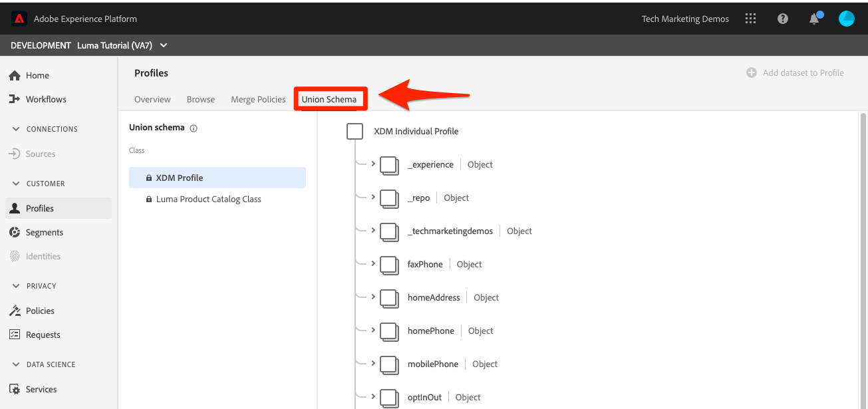The height and width of the screenshot is (409, 868).
Task: Select the _techmarketingdemos field label
Action: coord(450,231)
